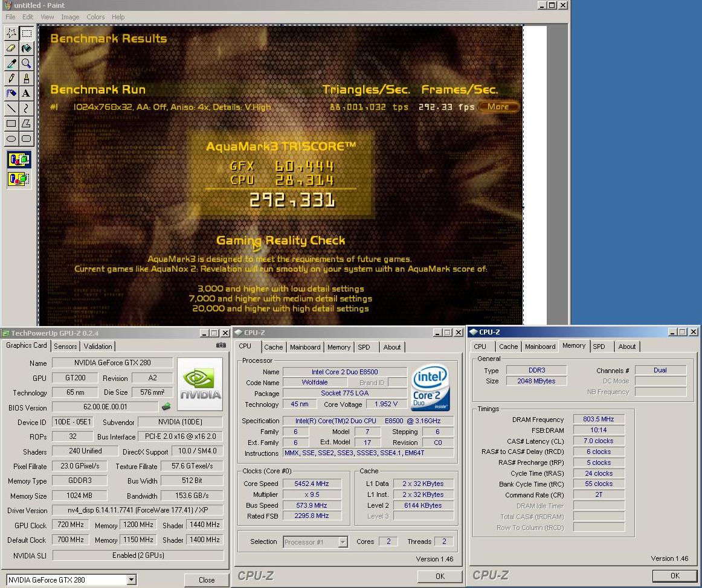
Task: Click the BIOS Version 62.00.0E.00.01 field
Action: 105,407
